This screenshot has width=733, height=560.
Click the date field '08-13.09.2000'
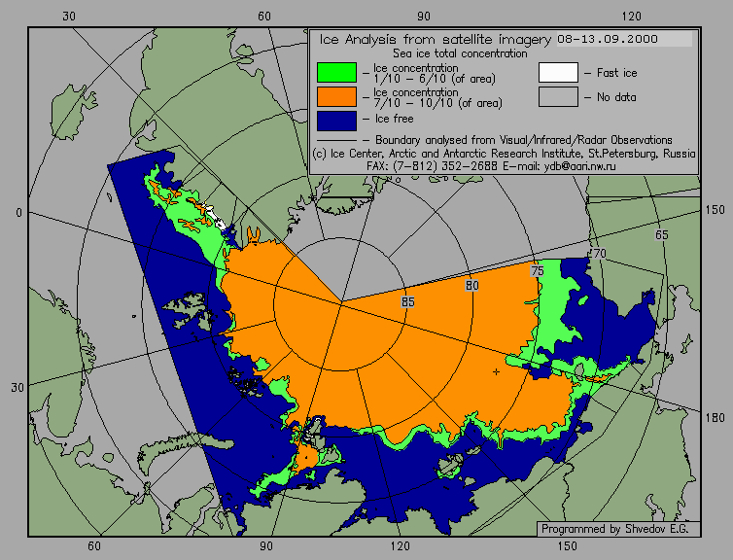point(624,39)
